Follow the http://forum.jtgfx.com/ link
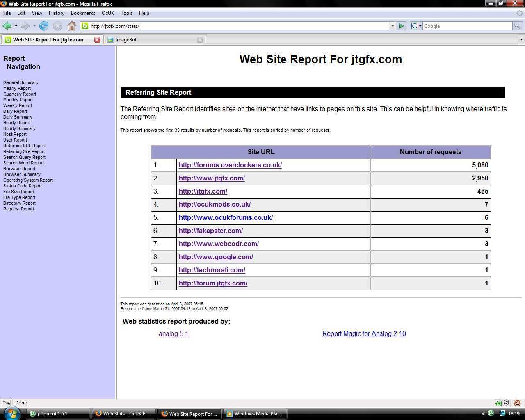 pyautogui.click(x=213, y=283)
